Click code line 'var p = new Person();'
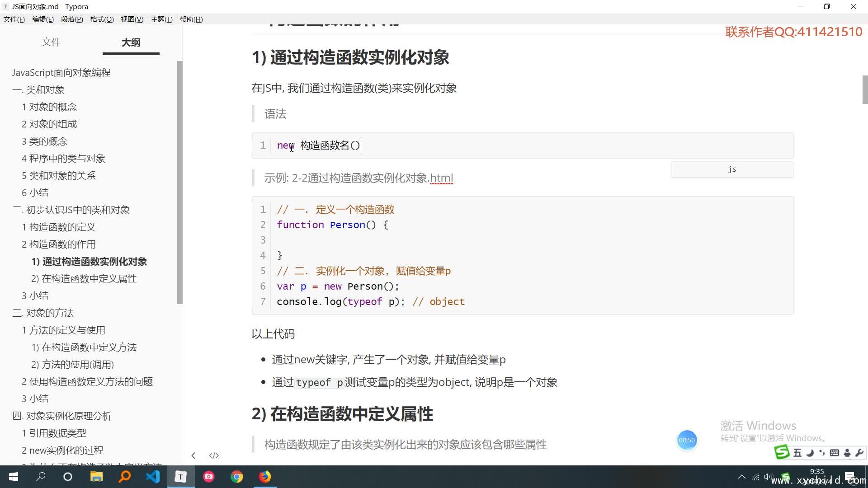The image size is (868, 488). 338,286
